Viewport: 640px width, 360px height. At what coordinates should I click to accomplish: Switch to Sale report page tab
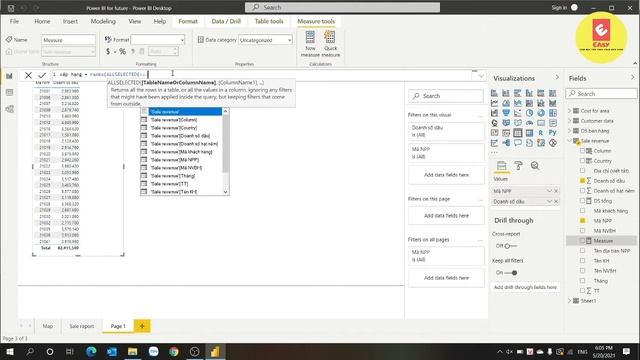[x=82, y=326]
